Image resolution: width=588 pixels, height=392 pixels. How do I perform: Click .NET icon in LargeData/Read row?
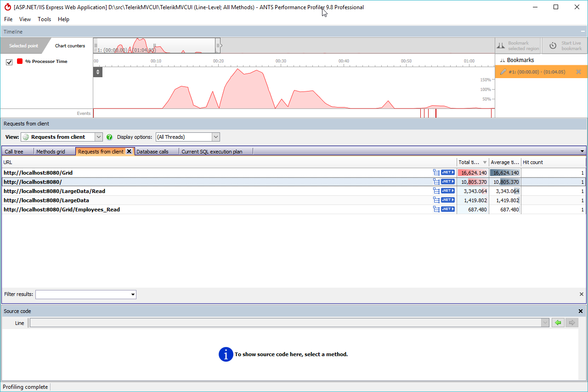[x=447, y=191]
